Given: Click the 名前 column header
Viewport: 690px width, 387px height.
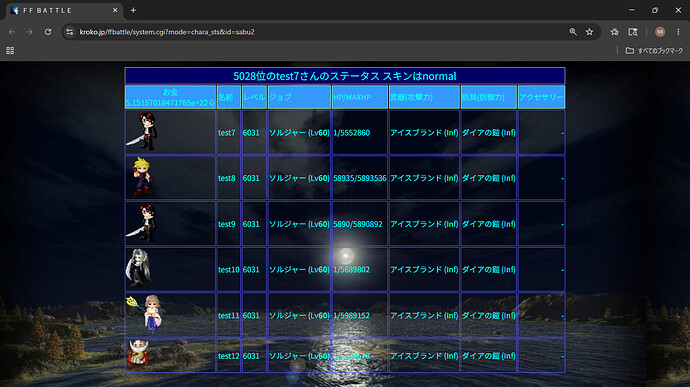Looking at the screenshot, I should (229, 97).
